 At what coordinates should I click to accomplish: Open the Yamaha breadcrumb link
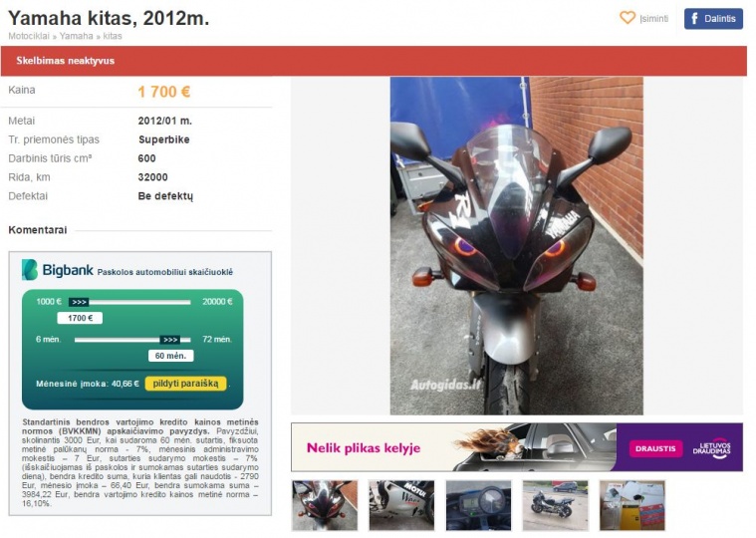pyautogui.click(x=76, y=36)
